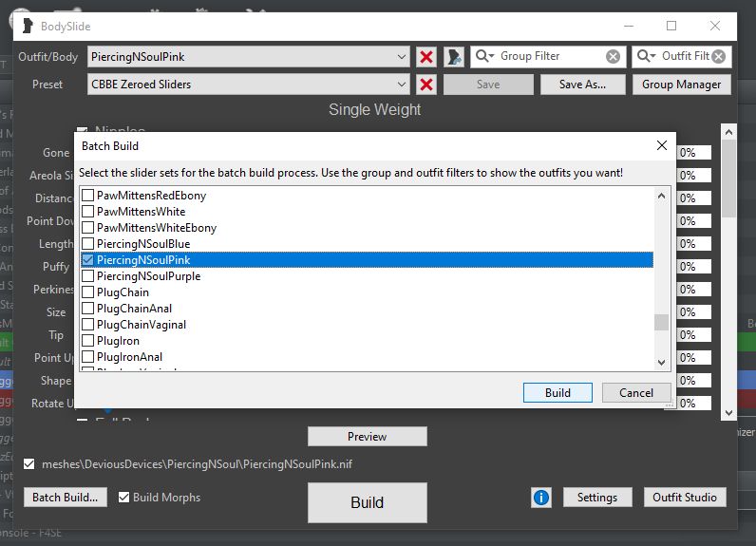The width and height of the screenshot is (756, 546).
Task: Open Group Filter search magnifier menu
Action: point(484,56)
